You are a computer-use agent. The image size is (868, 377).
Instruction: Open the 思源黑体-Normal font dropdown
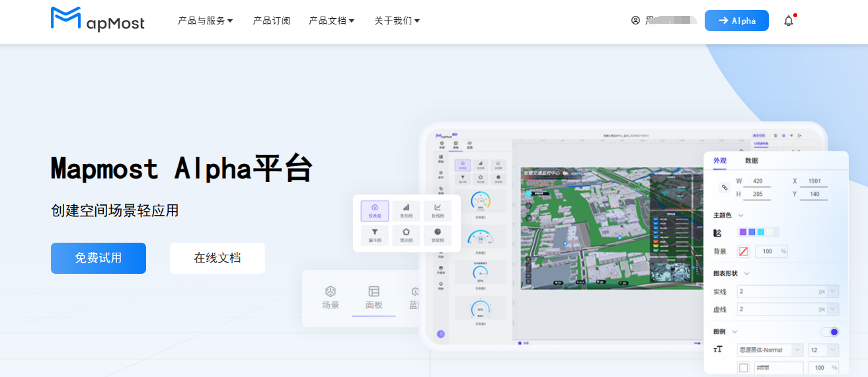point(770,350)
